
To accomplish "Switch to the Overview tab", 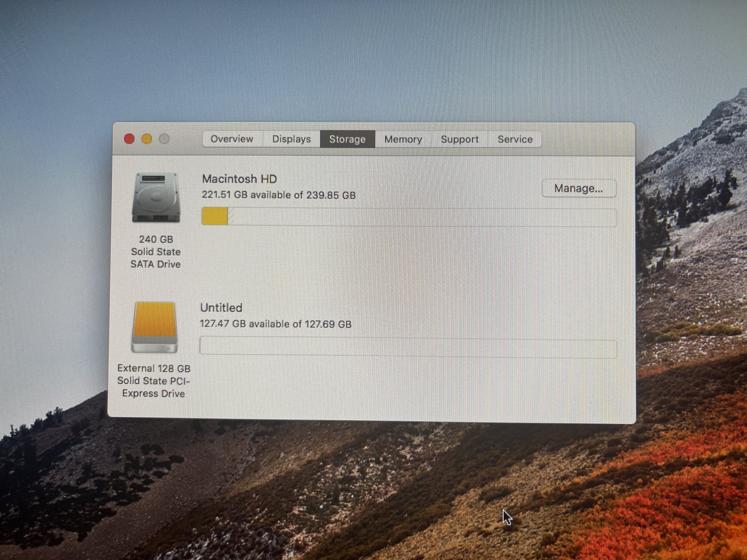I will point(232,139).
